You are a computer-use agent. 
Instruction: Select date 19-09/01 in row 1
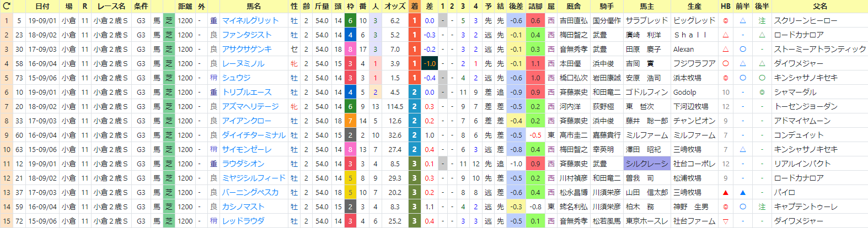point(42,20)
